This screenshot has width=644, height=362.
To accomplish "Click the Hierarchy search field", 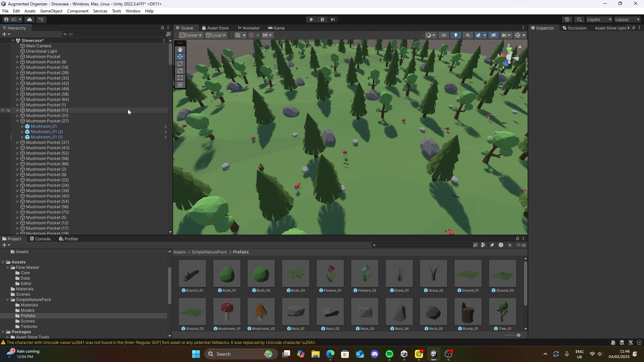I will pyautogui.click(x=113, y=34).
